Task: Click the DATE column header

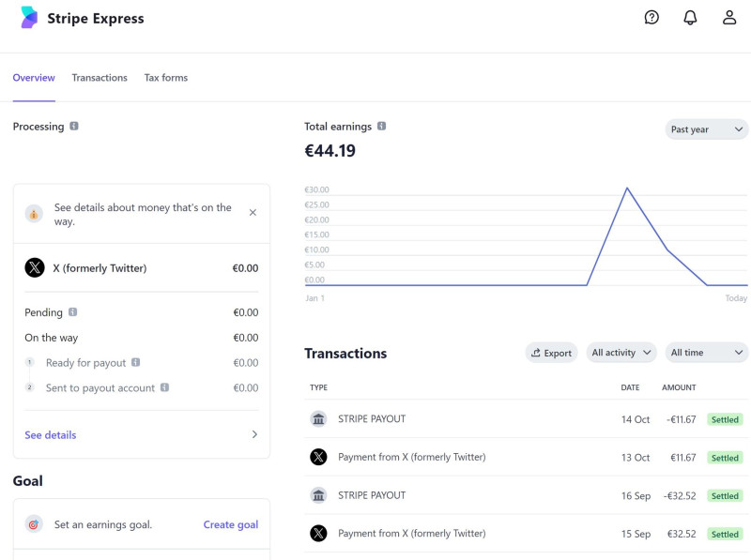Action: pyautogui.click(x=630, y=387)
